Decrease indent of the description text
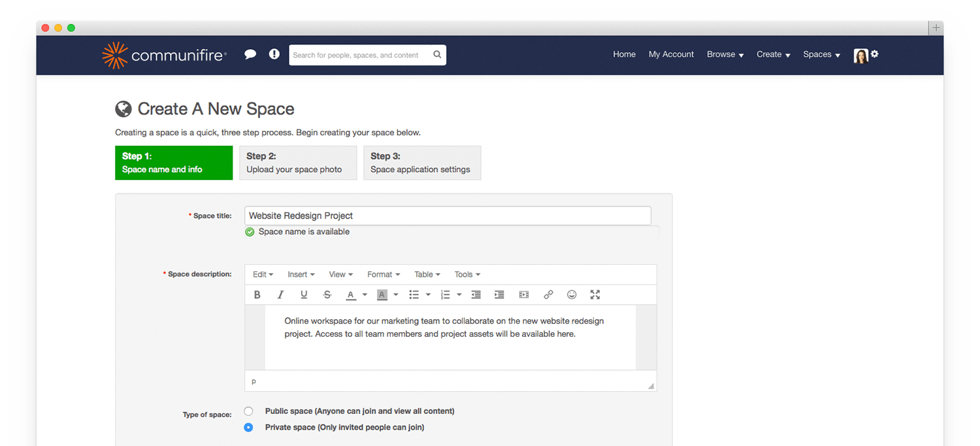The image size is (980, 446). pos(476,294)
